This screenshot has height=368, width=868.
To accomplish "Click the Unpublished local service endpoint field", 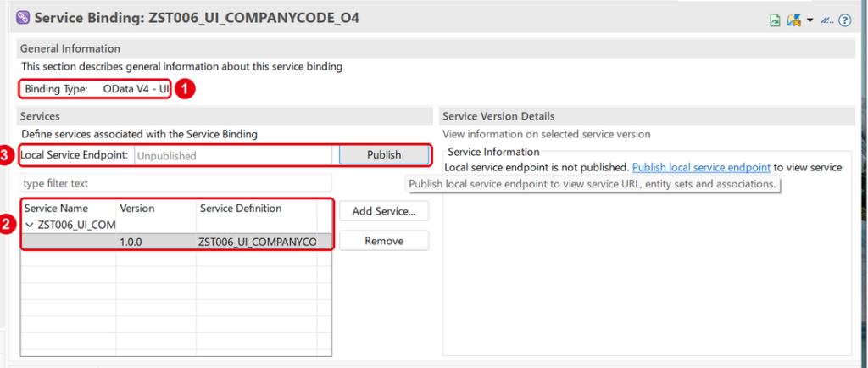I will point(233,155).
